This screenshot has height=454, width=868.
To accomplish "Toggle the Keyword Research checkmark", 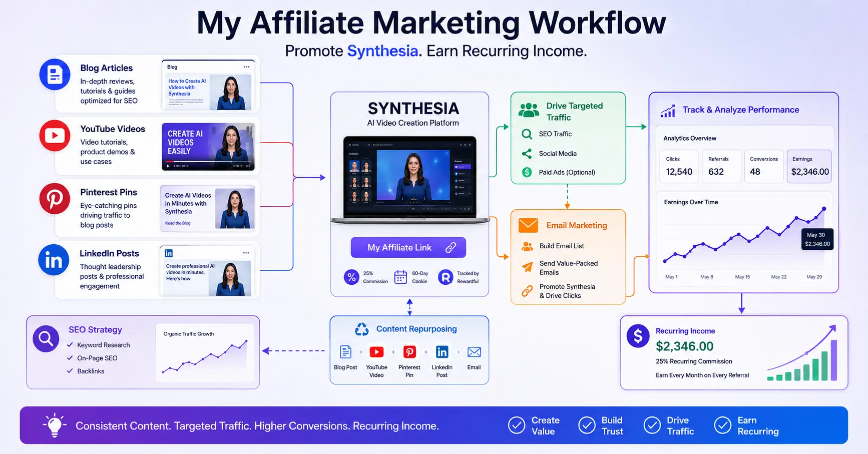I will tap(70, 345).
